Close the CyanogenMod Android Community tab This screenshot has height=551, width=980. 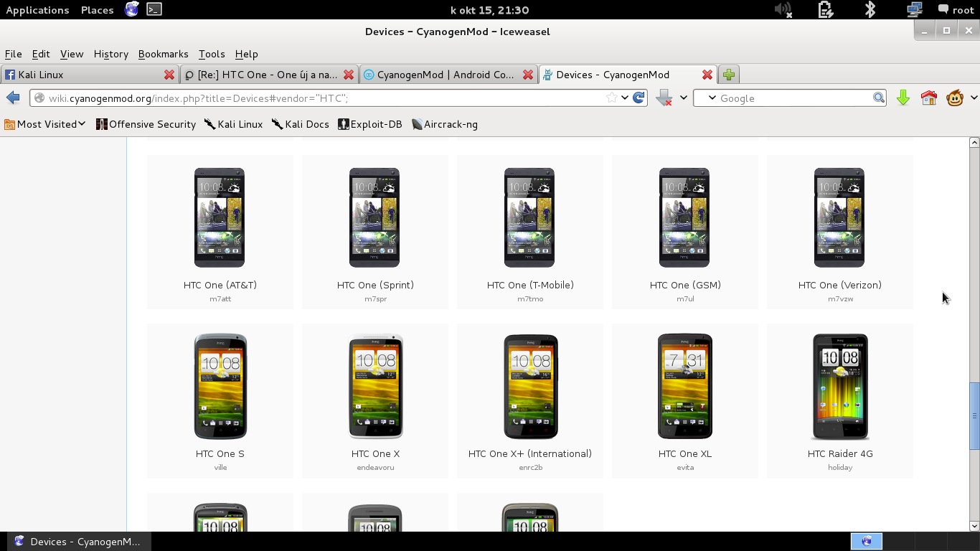click(528, 75)
